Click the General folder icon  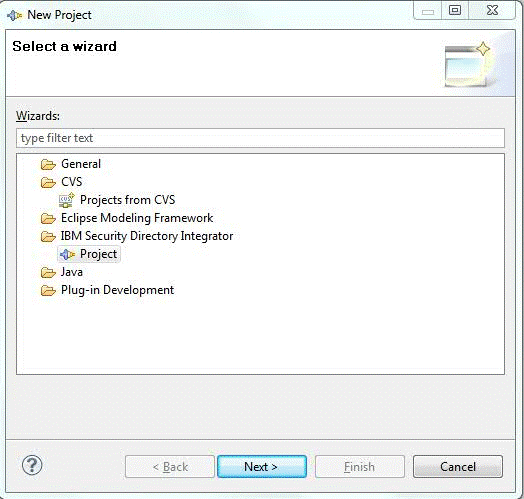coord(48,164)
